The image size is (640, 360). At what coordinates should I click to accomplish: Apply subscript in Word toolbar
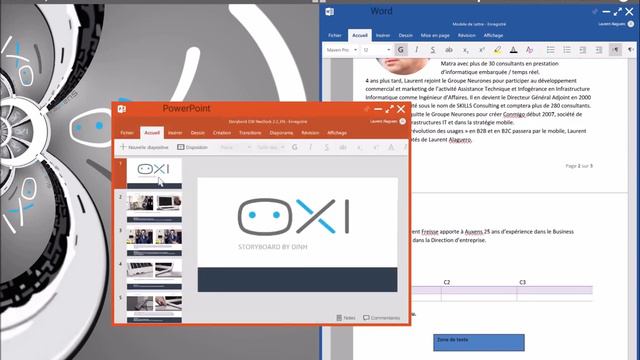(x=465, y=50)
